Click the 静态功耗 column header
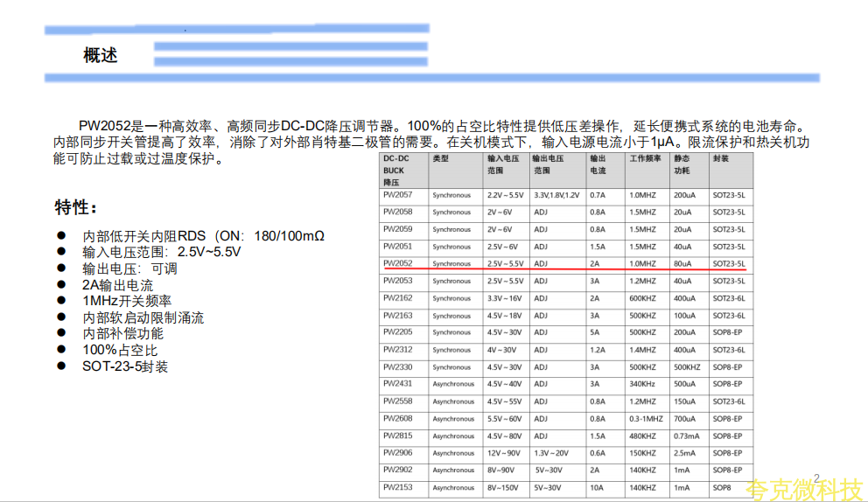 [x=682, y=165]
